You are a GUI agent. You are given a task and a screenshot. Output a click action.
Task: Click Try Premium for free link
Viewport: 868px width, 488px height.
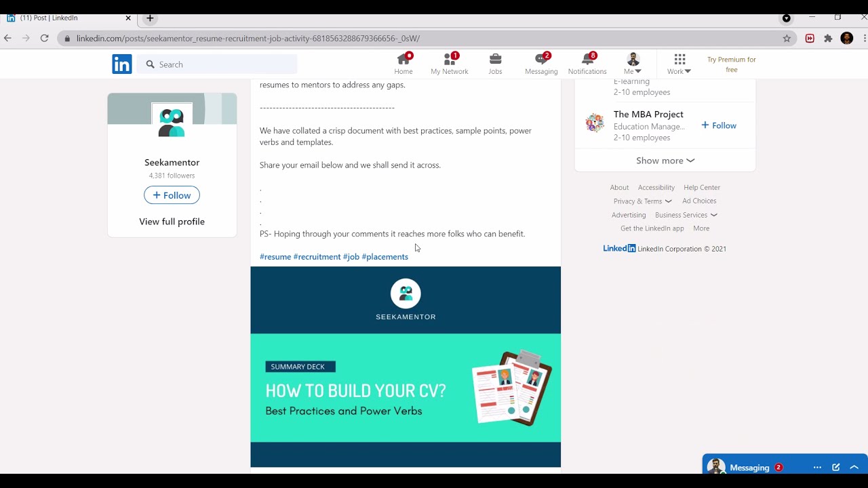coord(731,64)
